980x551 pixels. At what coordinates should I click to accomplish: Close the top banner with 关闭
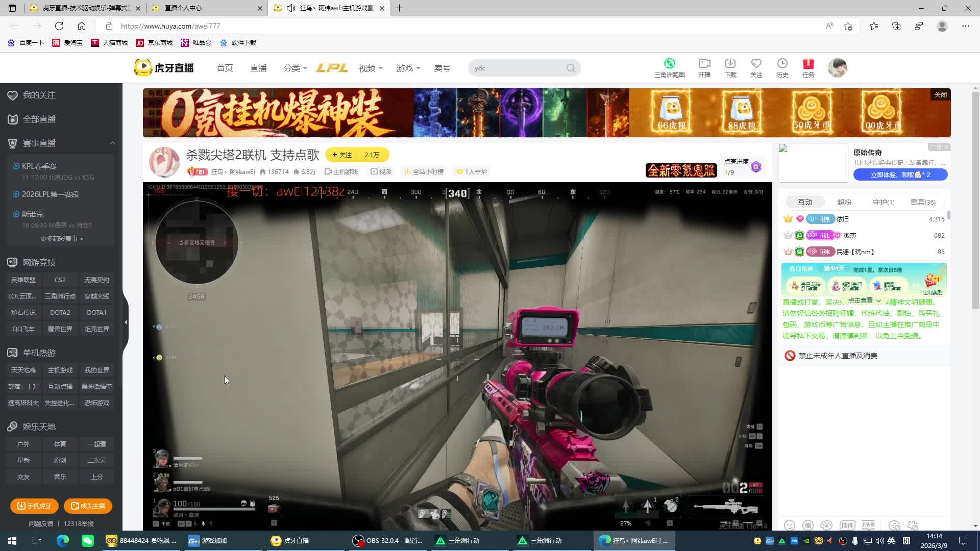[940, 94]
